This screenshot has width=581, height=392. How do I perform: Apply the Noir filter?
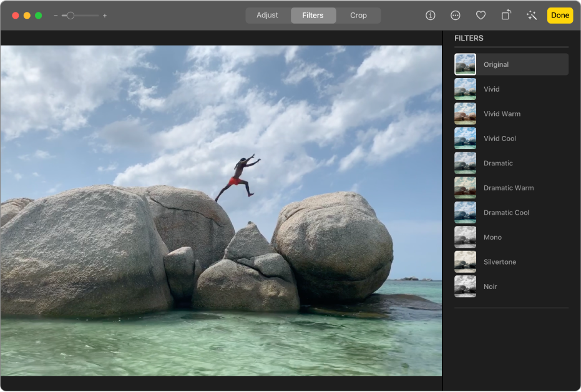pyautogui.click(x=510, y=287)
